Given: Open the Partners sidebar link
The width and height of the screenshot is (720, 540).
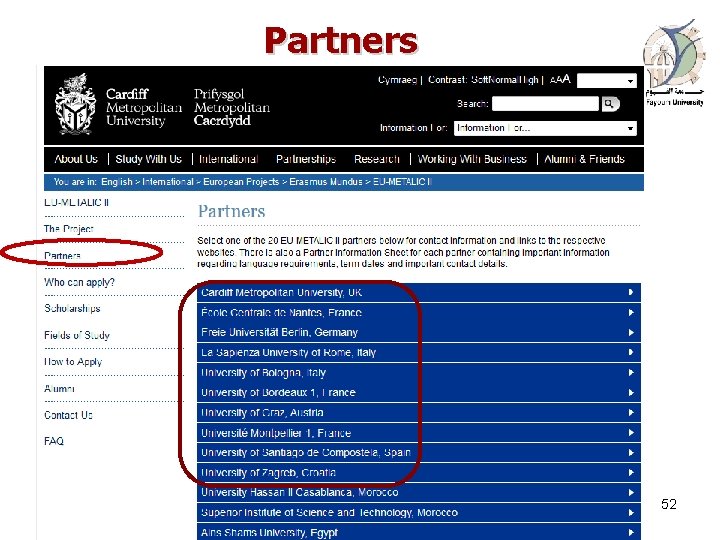Looking at the screenshot, I should tap(62, 255).
